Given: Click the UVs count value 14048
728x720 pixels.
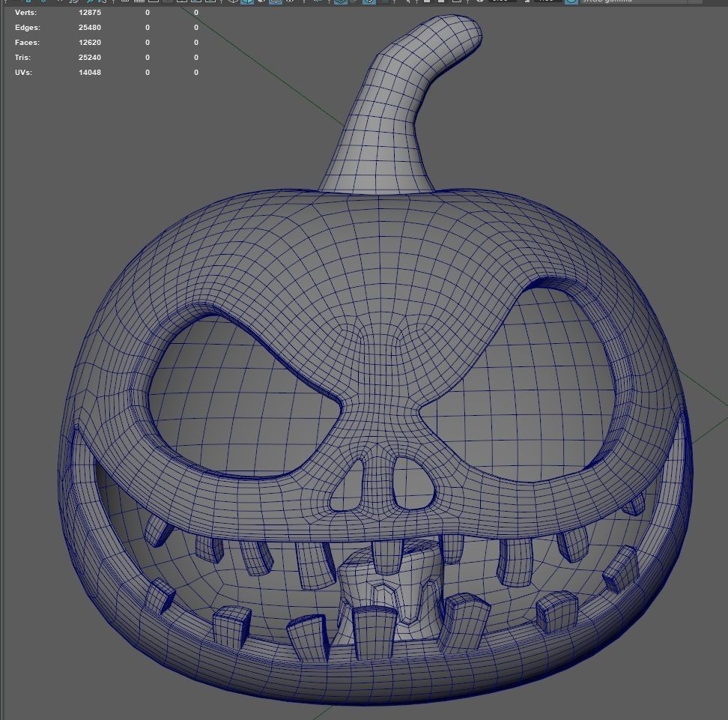Looking at the screenshot, I should [90, 72].
